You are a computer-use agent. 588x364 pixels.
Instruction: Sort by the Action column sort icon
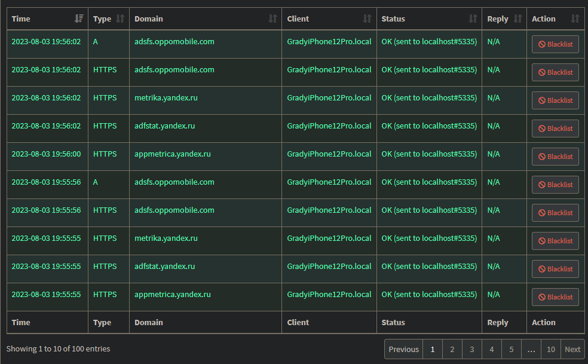(x=575, y=19)
